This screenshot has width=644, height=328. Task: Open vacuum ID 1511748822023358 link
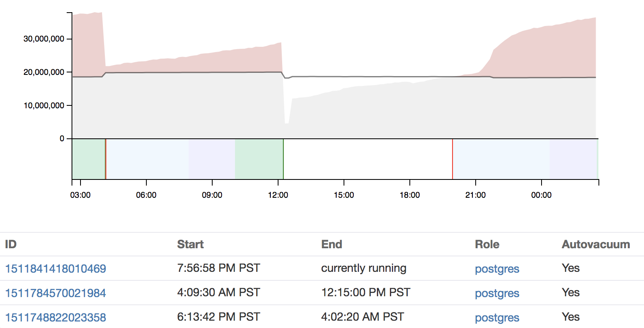pos(55,317)
